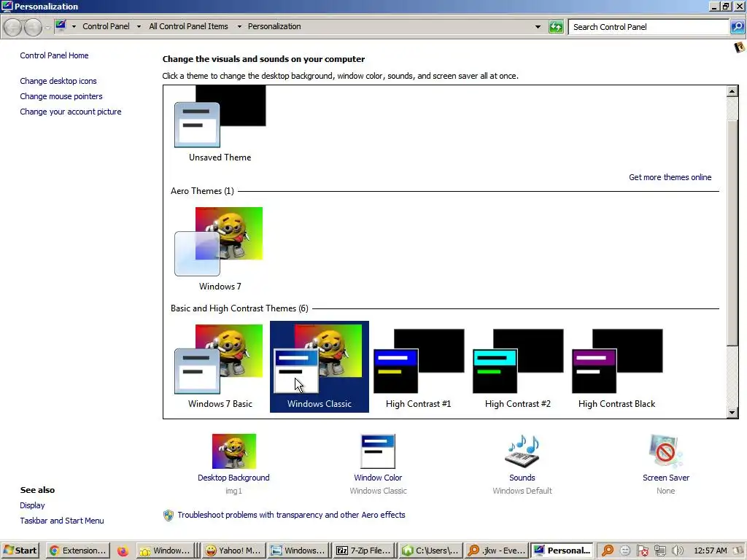Switch to Chrome Extension taskbar item

point(77,551)
